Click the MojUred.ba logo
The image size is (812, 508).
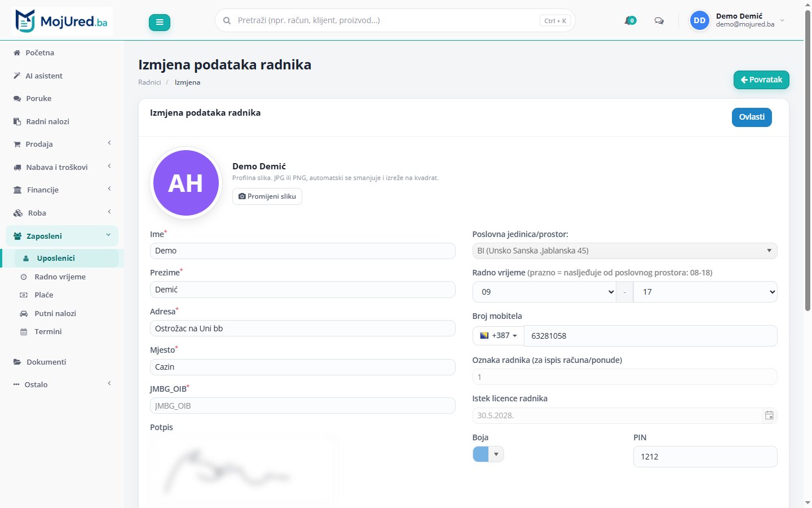61,21
